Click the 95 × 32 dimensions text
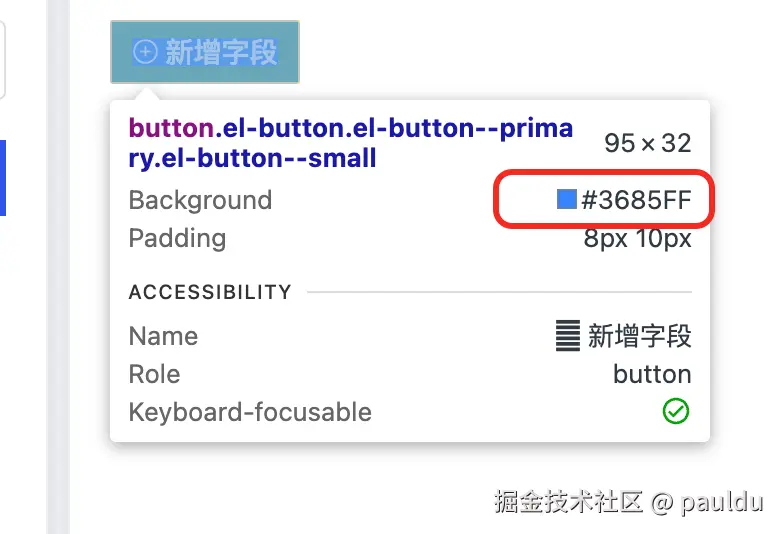782x534 pixels. (647, 143)
